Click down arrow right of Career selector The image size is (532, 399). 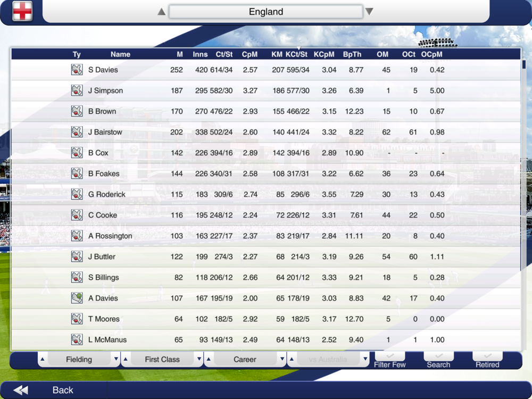click(282, 359)
